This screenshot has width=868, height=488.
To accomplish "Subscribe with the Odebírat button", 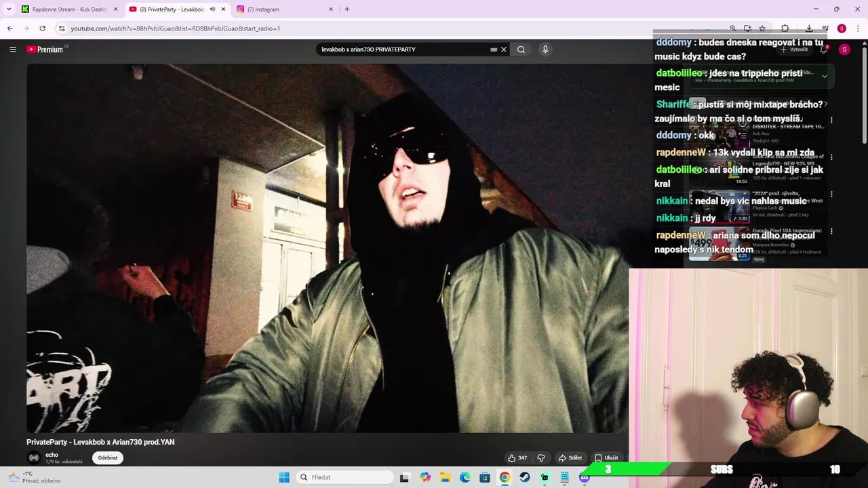I will [x=108, y=457].
